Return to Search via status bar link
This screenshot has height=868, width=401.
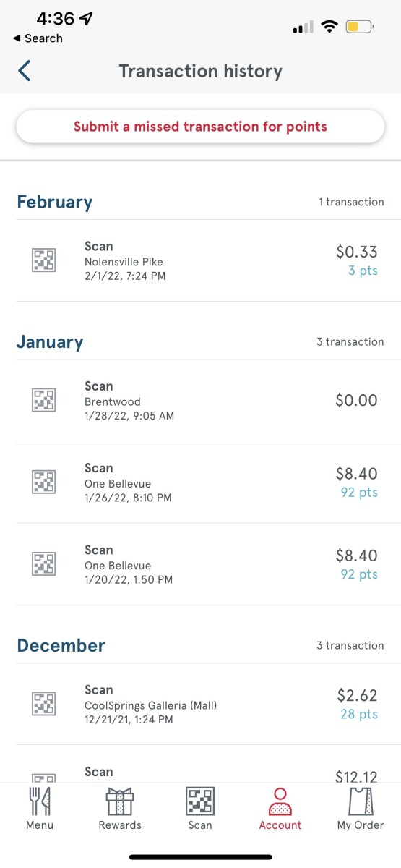point(38,38)
